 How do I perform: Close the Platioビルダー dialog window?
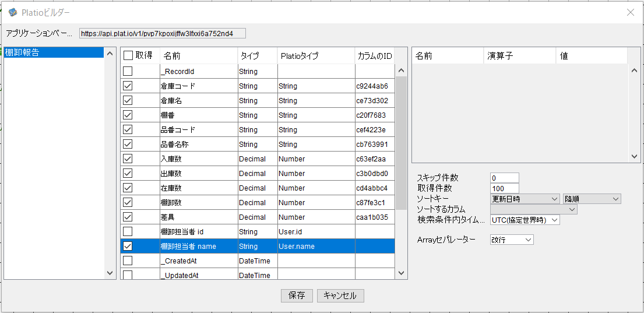tap(630, 12)
